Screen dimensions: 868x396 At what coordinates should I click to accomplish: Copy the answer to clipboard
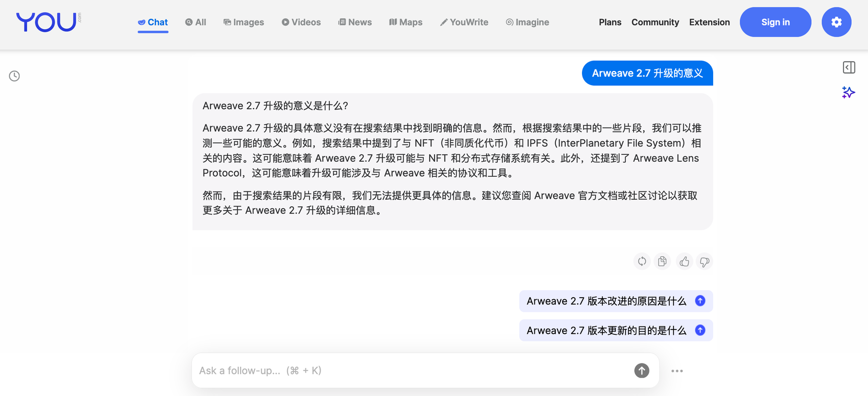pyautogui.click(x=663, y=262)
